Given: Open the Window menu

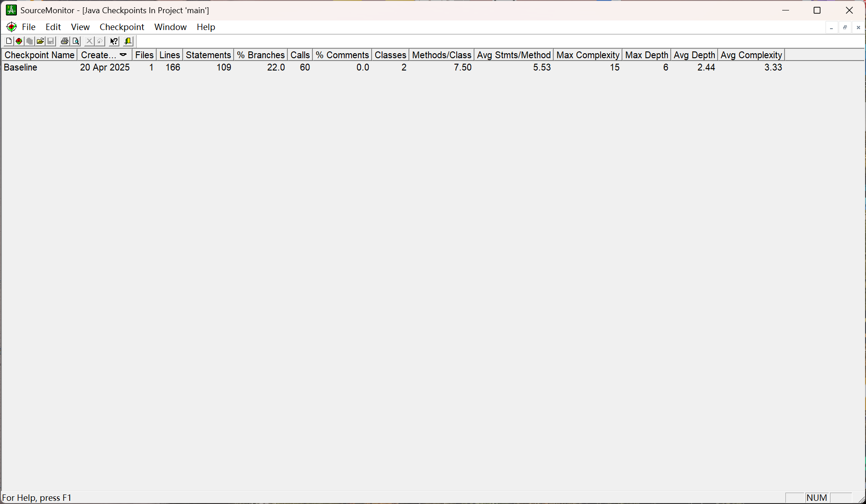Looking at the screenshot, I should 170,27.
